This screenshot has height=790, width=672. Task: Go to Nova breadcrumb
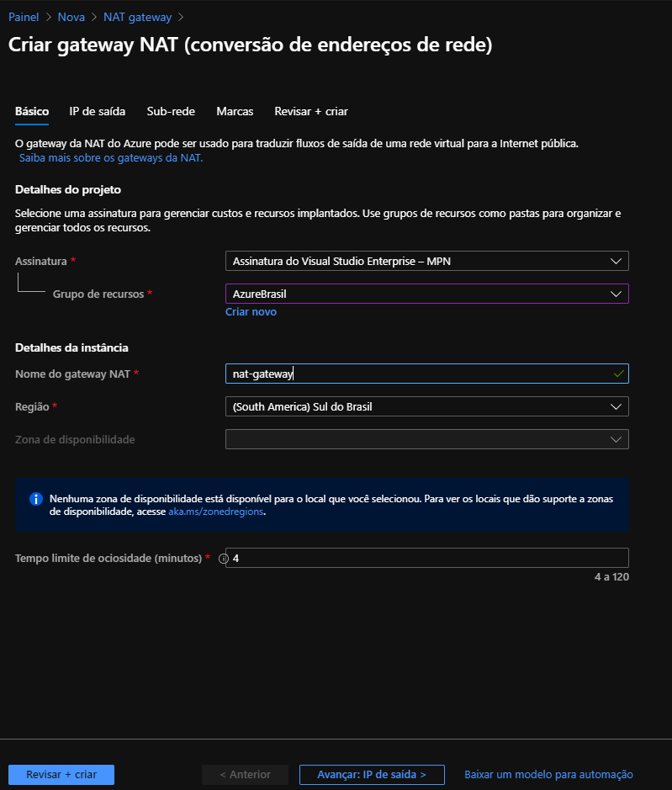tap(71, 17)
